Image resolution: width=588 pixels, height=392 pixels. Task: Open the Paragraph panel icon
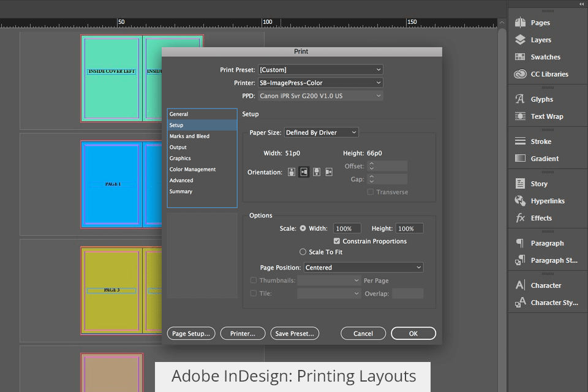tap(520, 243)
